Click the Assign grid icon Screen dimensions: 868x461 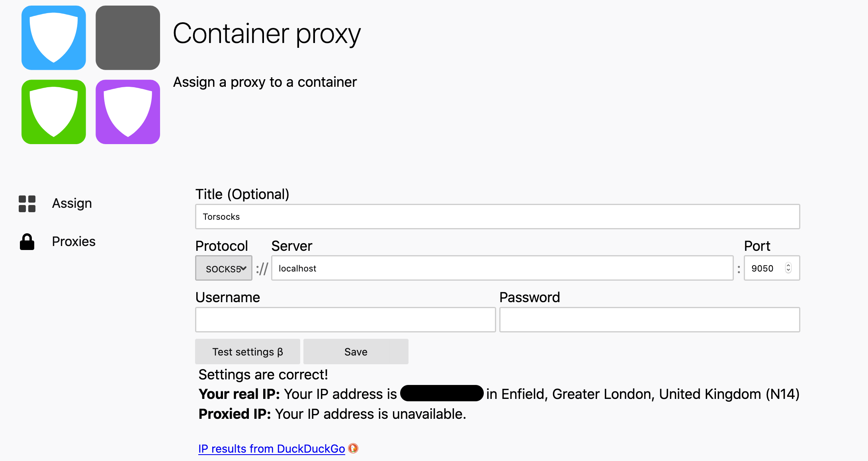pos(27,204)
